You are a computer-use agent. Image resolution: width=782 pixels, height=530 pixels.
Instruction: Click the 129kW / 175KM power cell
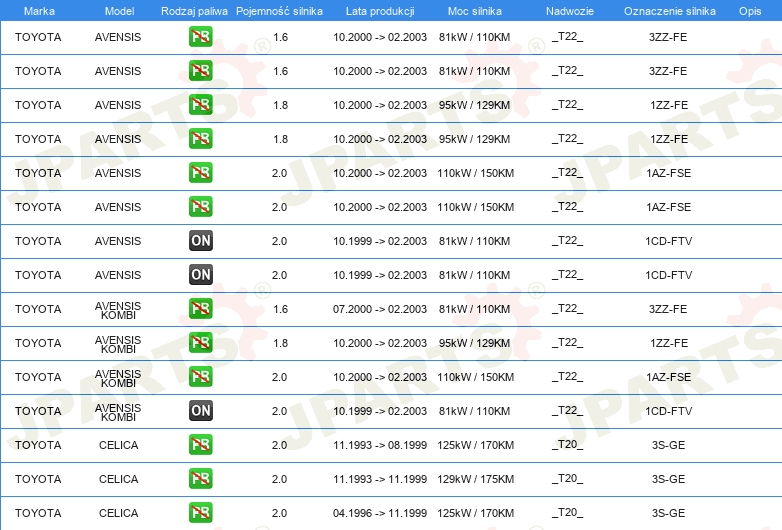tap(475, 479)
